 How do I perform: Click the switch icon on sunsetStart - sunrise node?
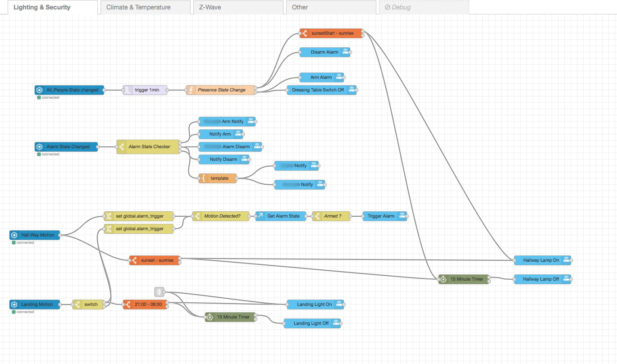305,33
